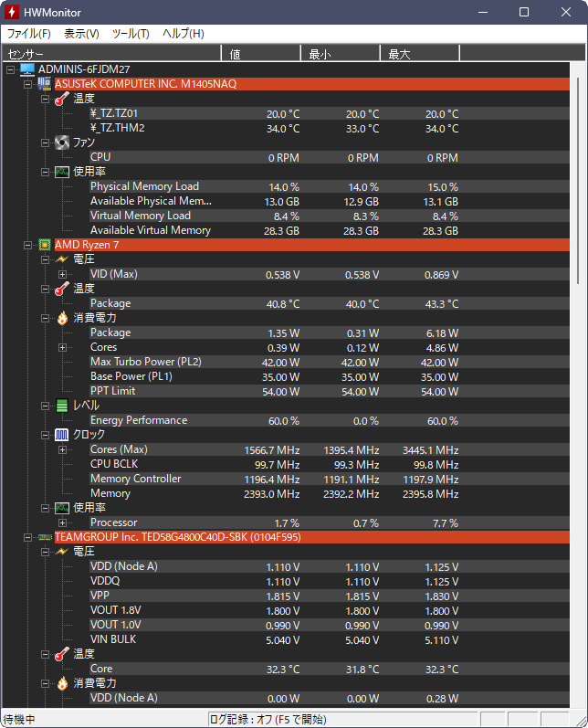This screenshot has height=728, width=588.
Task: Click the vertical scrollbar thumb
Action: (578, 181)
